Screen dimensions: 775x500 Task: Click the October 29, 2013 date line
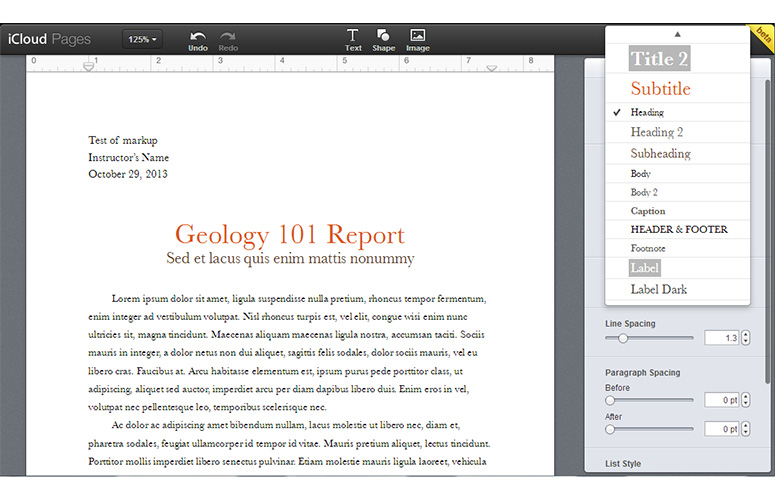128,174
